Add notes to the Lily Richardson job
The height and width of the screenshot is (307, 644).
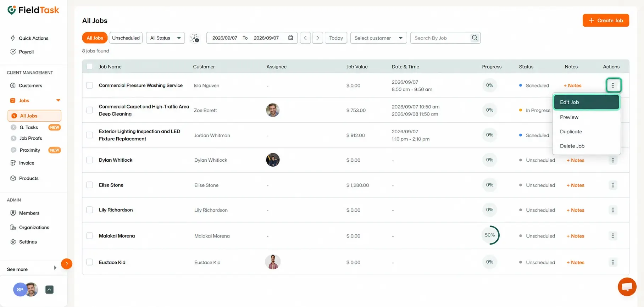click(575, 210)
